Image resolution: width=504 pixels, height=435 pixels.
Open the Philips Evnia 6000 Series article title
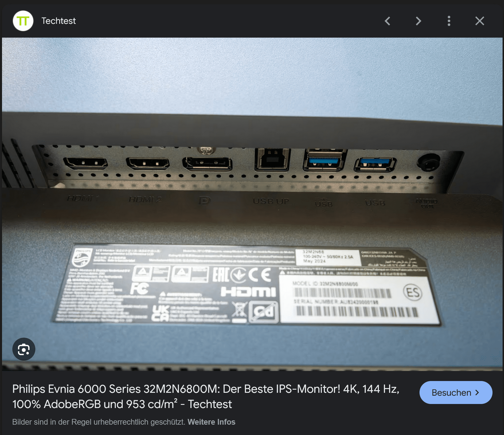click(206, 397)
